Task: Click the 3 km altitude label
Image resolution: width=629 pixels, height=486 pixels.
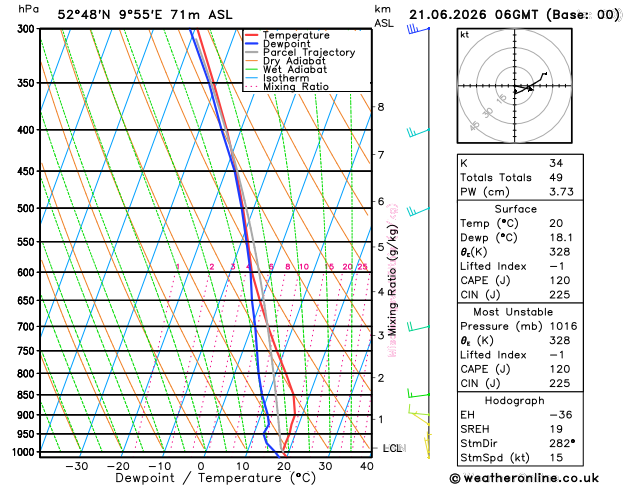Action: tap(381, 335)
